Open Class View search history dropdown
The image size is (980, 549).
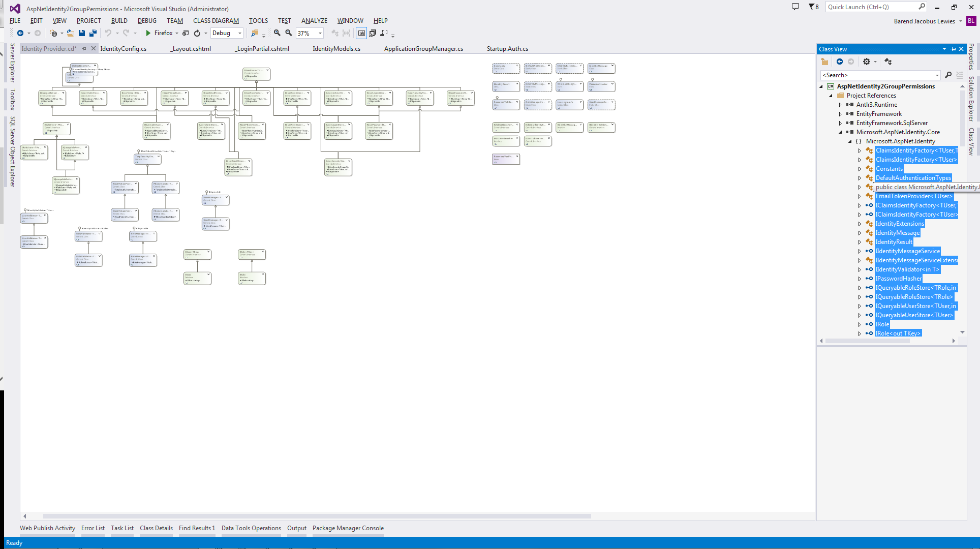937,75
